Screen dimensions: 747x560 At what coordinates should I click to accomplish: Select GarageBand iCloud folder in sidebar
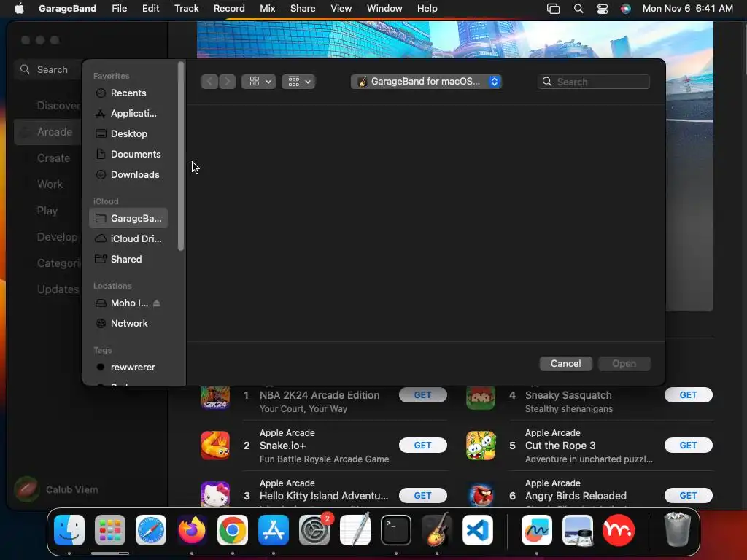click(x=128, y=218)
